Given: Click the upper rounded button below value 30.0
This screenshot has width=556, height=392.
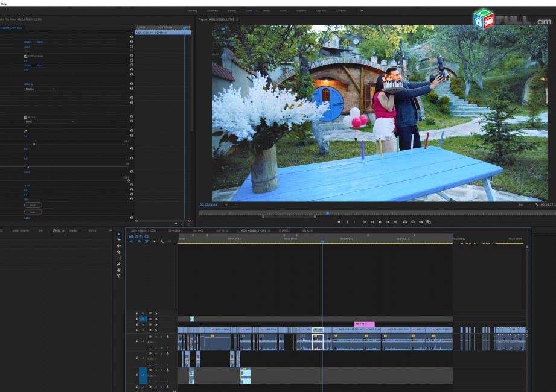Looking at the screenshot, I should [x=33, y=205].
